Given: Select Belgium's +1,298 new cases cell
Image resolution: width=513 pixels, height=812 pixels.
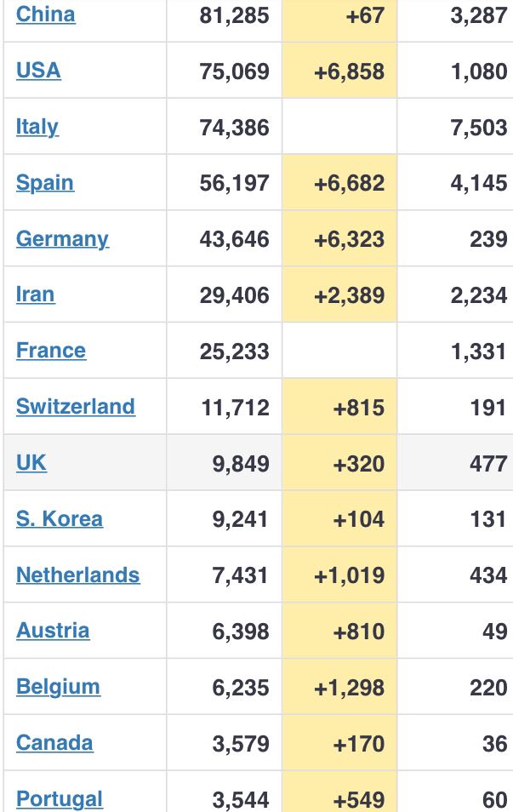Looking at the screenshot, I should tap(349, 688).
